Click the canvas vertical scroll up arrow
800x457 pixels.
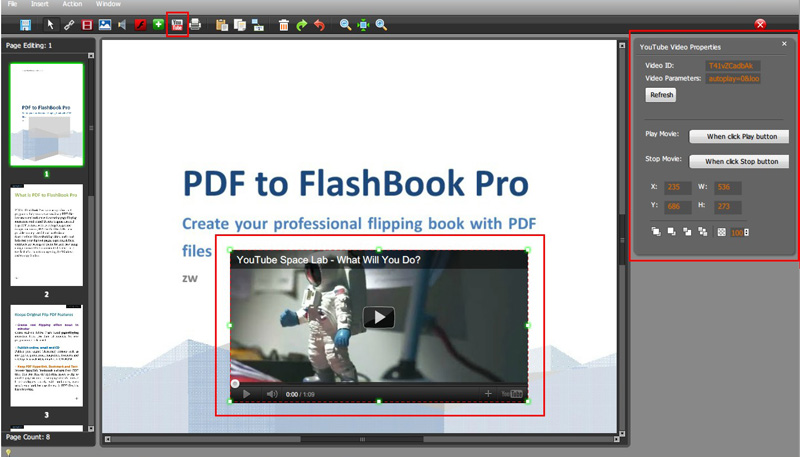pyautogui.click(x=622, y=45)
